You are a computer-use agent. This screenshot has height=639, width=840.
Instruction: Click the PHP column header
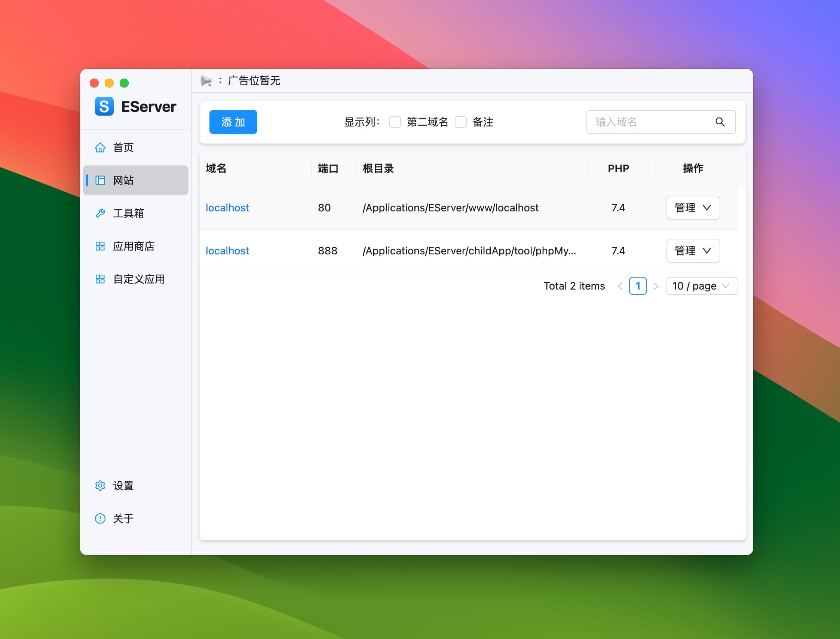(618, 168)
